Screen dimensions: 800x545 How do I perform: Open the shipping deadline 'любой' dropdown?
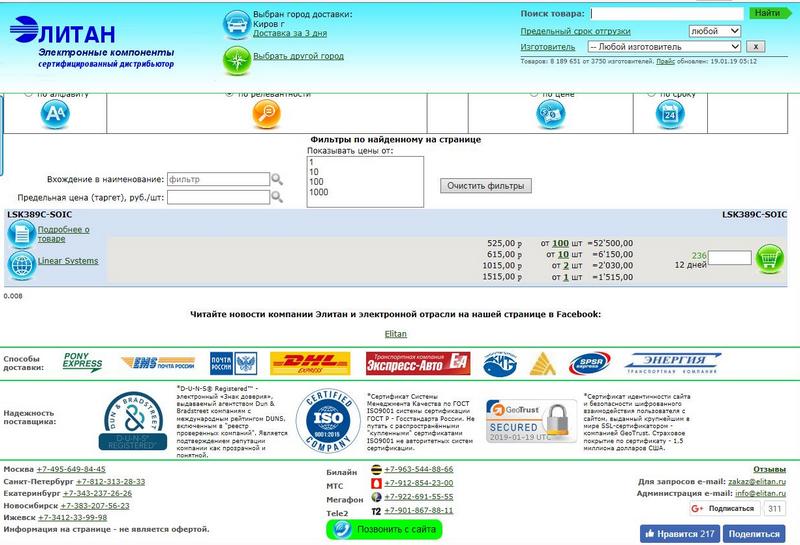click(x=714, y=31)
